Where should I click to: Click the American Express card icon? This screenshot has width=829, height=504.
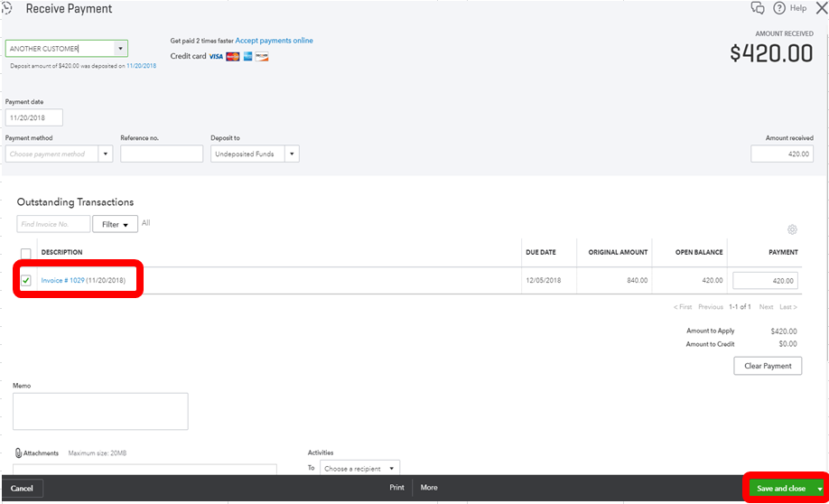[247, 57]
